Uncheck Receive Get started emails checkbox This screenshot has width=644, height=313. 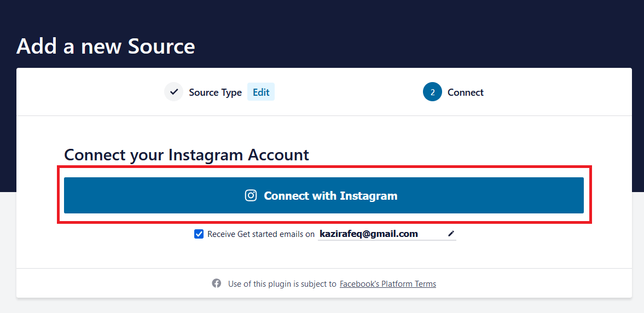(199, 234)
